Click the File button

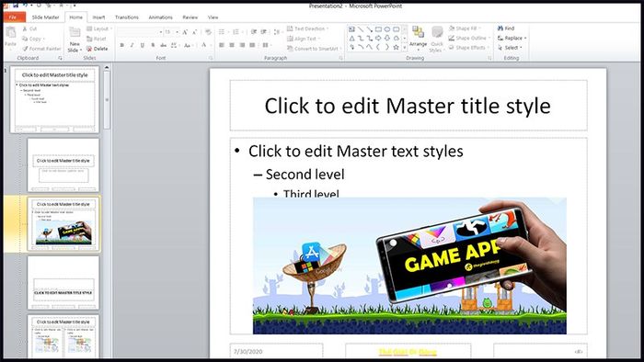(13, 17)
